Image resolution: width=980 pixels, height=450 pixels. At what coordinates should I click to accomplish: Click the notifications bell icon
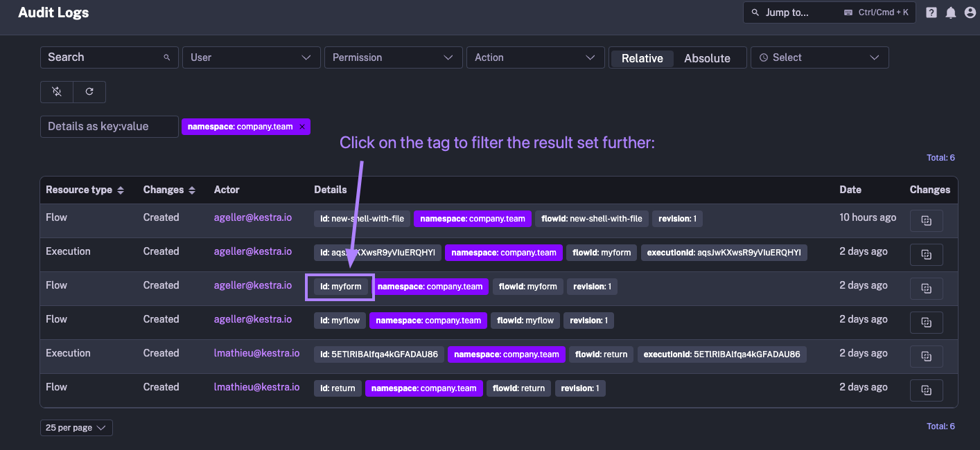(950, 12)
